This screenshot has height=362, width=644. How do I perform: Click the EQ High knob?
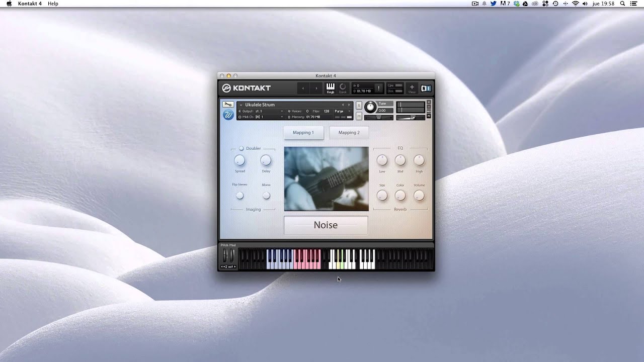(x=419, y=160)
